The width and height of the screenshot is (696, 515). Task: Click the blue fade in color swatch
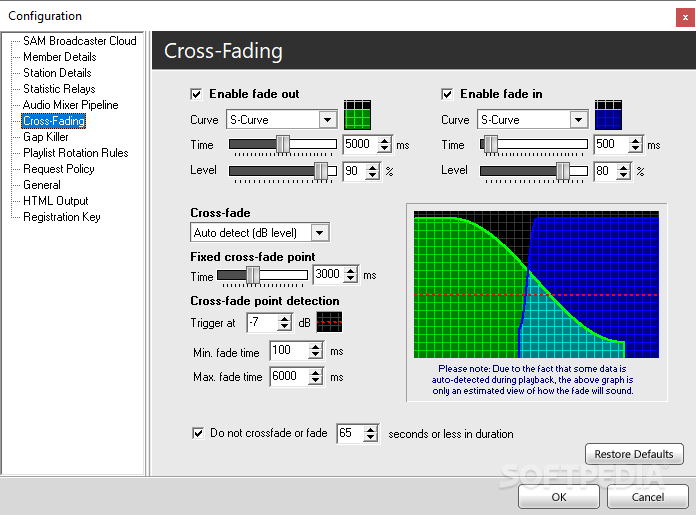pos(608,115)
